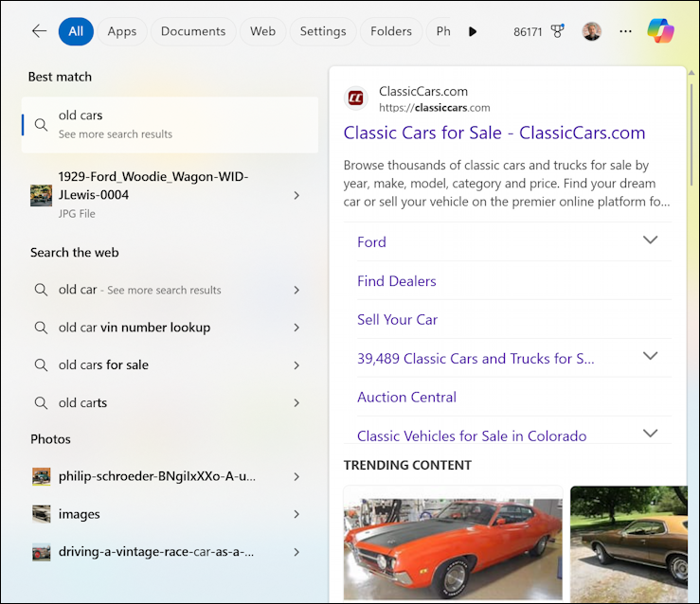Open the Sell Your Car link
Screen dimensions: 700x604
pos(397,319)
